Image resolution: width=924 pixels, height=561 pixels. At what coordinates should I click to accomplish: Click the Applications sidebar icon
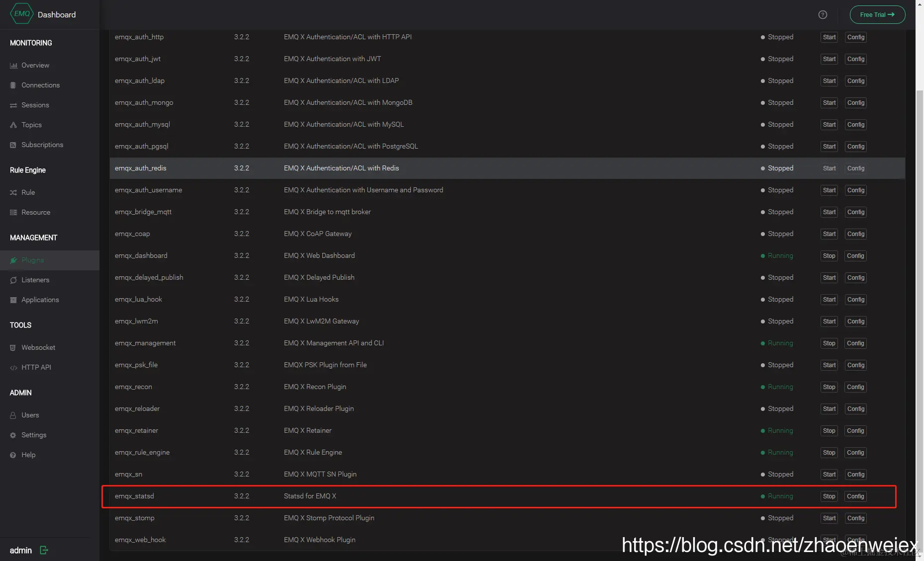[13, 300]
